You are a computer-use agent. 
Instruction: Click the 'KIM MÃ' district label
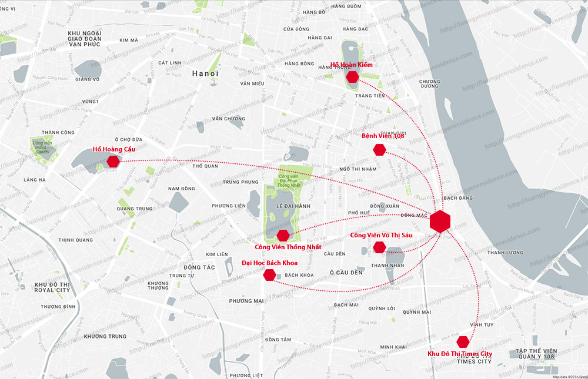click(x=129, y=40)
